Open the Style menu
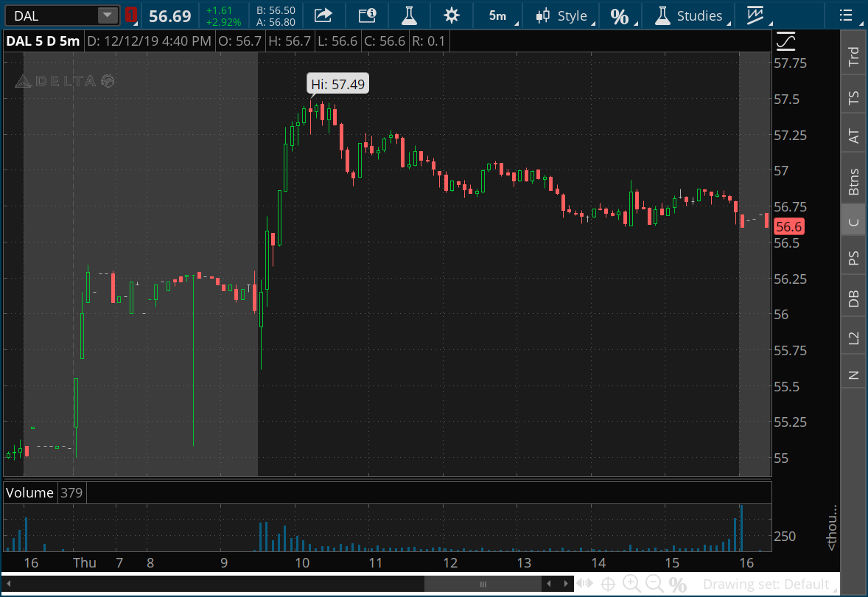868x597 pixels. coord(565,15)
